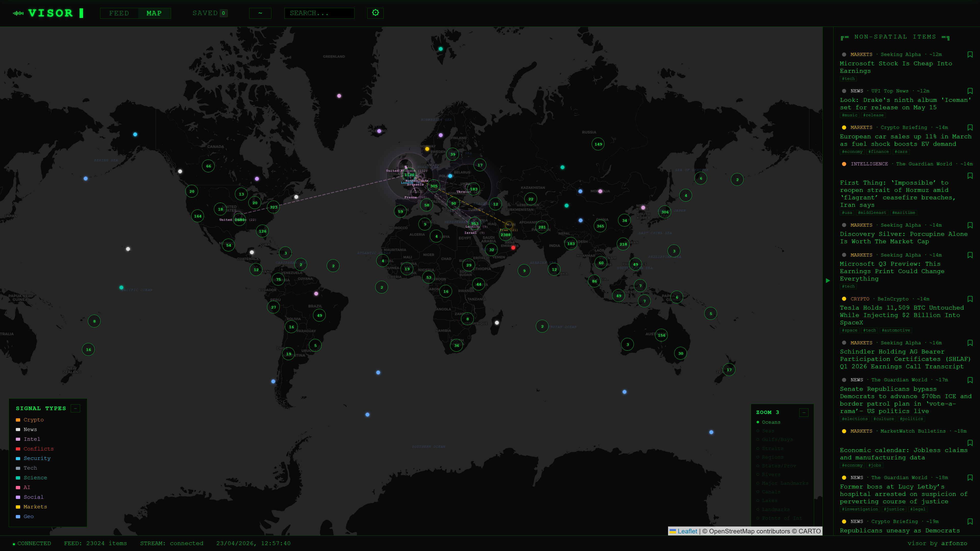Bookmark the Tesla Holds BTC article
This screenshot has height=551, width=980.
[x=970, y=299]
